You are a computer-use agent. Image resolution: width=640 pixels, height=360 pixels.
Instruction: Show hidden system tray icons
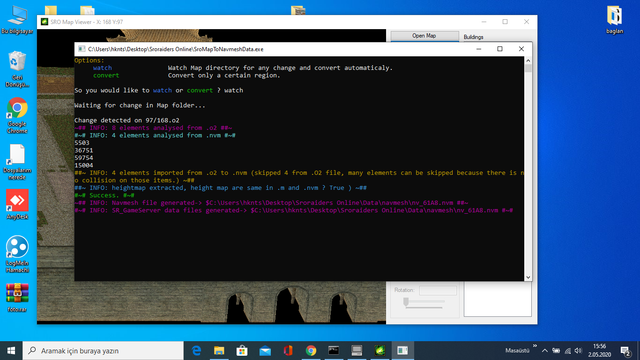point(544,351)
